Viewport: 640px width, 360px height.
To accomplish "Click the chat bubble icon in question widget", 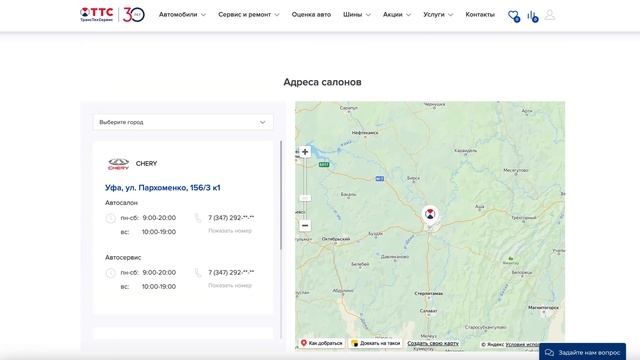I will pyautogui.click(x=549, y=353).
